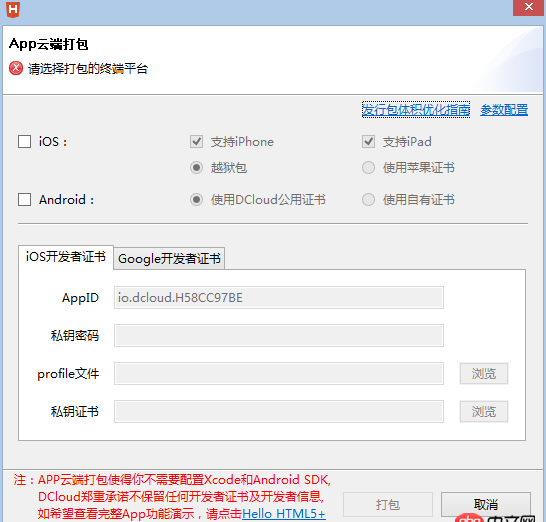Toggle the 支持iPhone checkbox
Screen dimensions: 546x522
point(196,142)
